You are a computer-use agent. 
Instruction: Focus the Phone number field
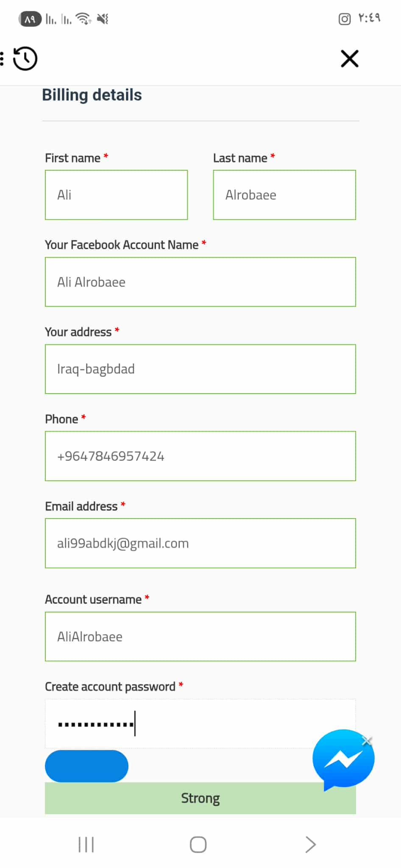click(x=200, y=456)
